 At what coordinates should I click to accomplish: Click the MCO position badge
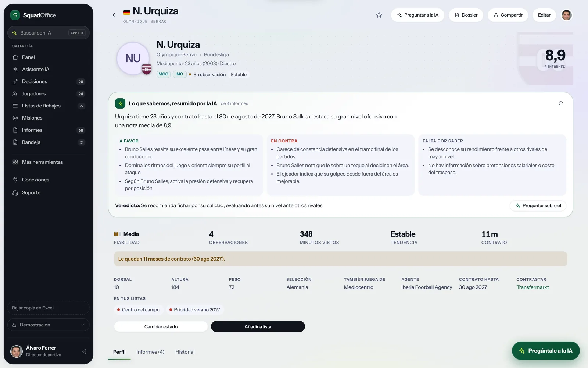[164, 74]
